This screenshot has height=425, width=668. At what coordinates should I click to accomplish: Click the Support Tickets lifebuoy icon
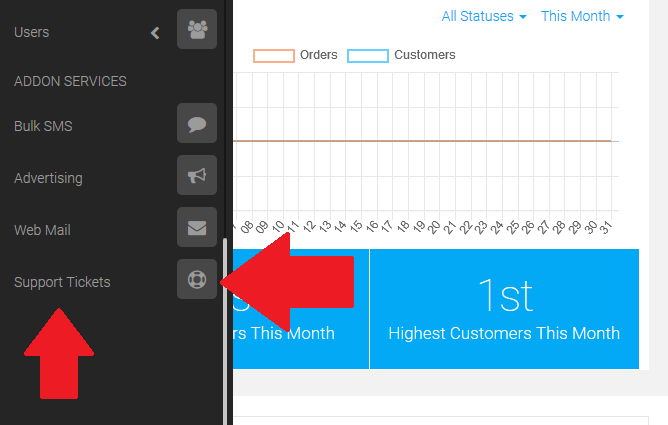coord(197,280)
